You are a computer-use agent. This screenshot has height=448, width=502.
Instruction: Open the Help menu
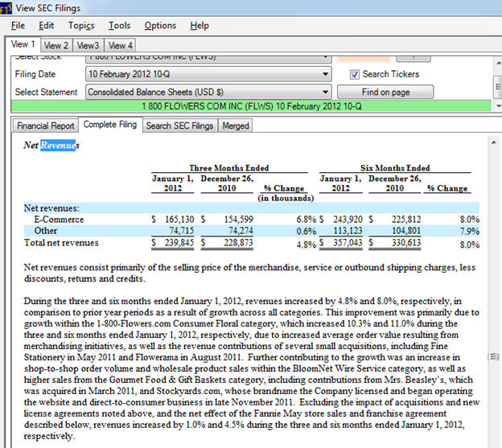tap(200, 26)
